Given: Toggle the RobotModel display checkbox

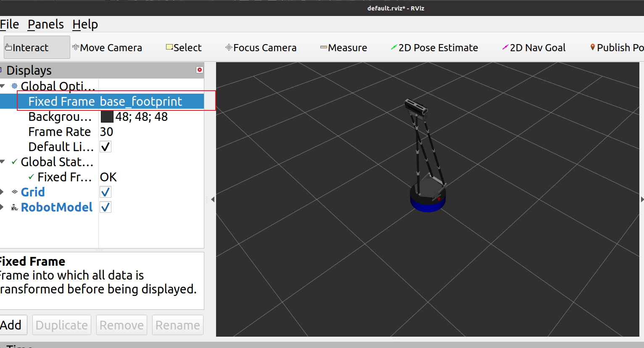Looking at the screenshot, I should [x=106, y=207].
